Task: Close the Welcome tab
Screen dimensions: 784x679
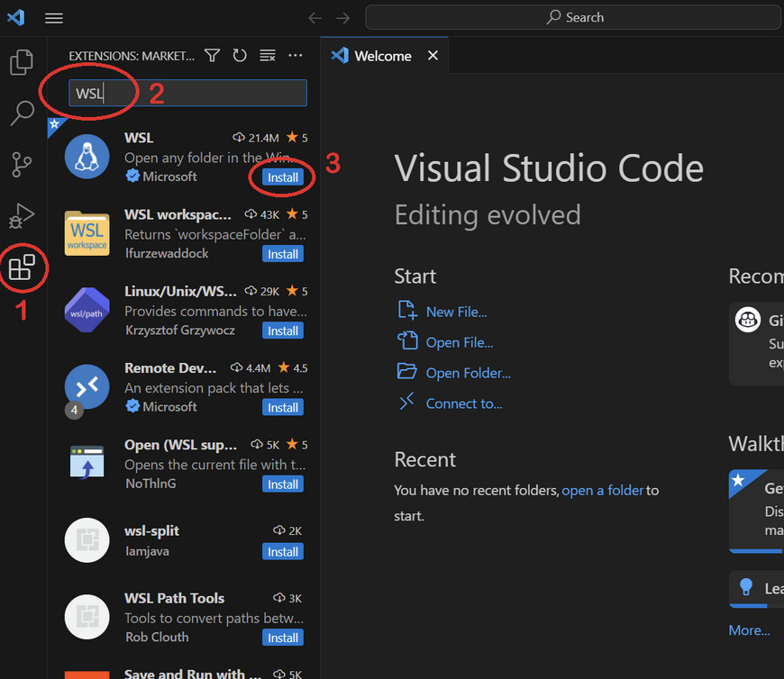Action: pyautogui.click(x=433, y=56)
